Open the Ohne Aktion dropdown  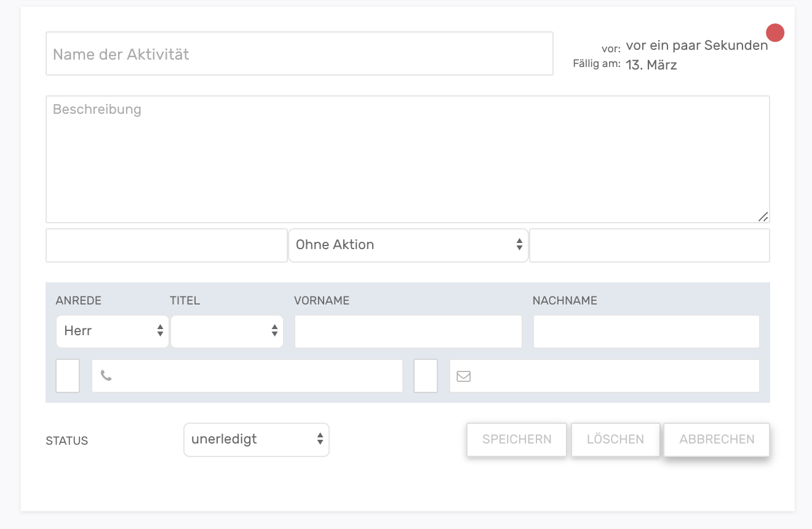click(x=408, y=245)
